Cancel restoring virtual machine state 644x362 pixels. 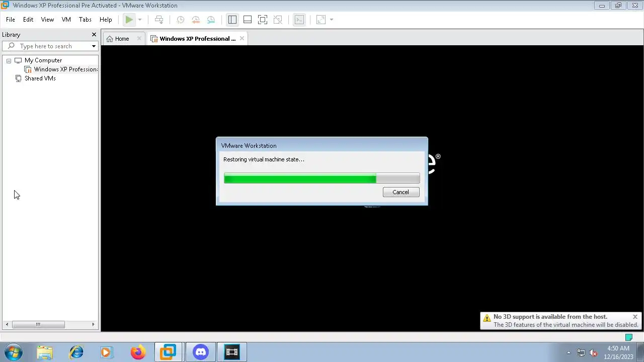tap(401, 192)
